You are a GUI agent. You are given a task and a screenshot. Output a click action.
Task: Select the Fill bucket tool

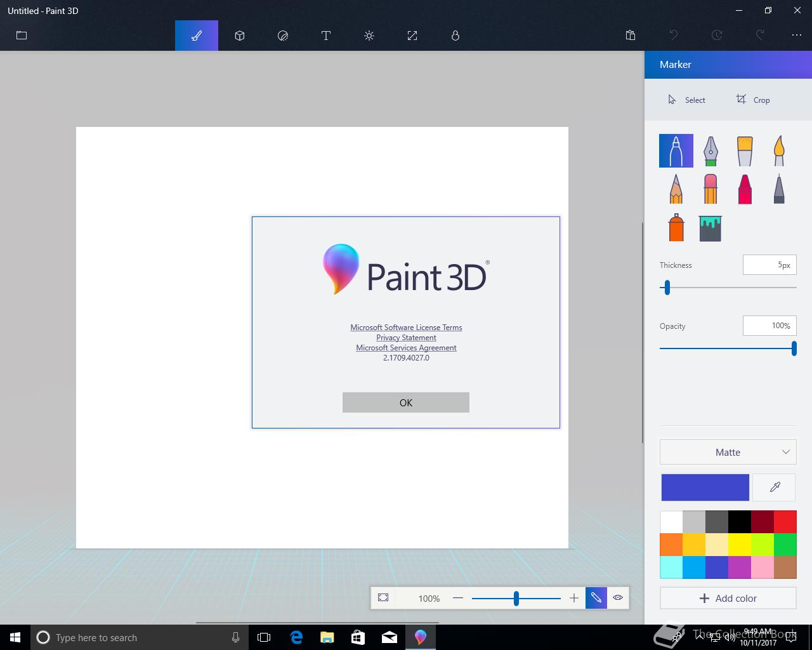click(x=710, y=228)
